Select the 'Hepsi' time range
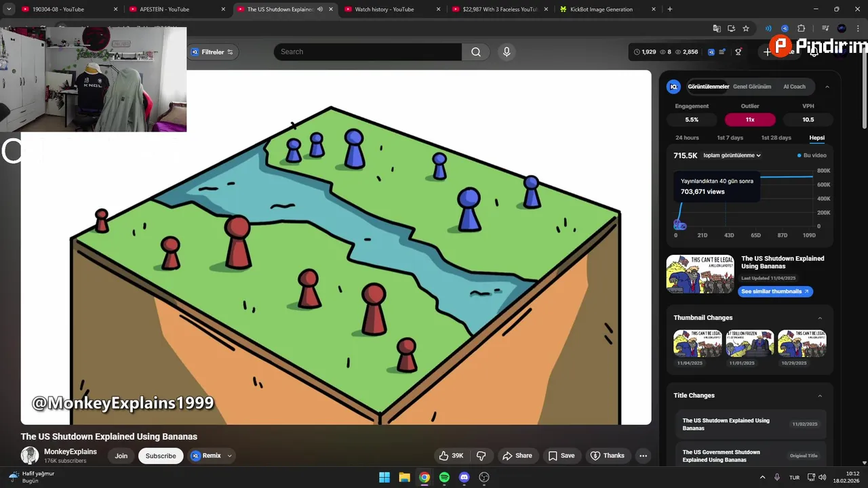The image size is (868, 488). 817,138
